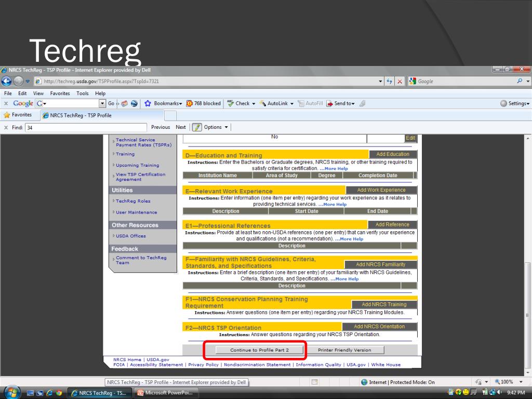Screen dimensions: 532x399
Task: Open View TSP Certification Agreement link
Action: click(x=140, y=177)
